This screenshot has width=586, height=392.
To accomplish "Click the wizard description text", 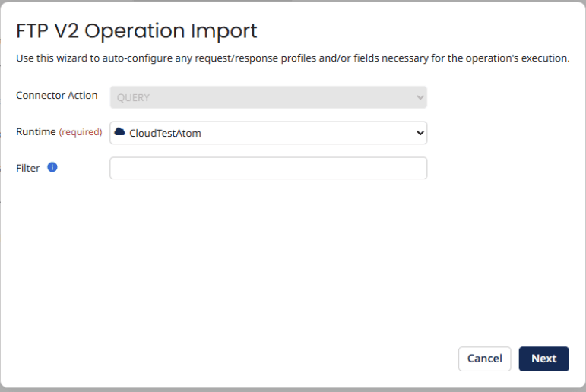I will click(x=293, y=58).
